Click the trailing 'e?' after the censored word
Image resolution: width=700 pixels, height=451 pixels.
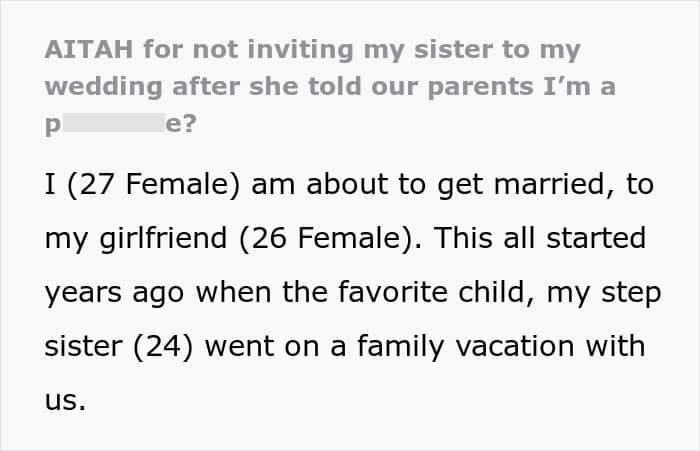181,123
